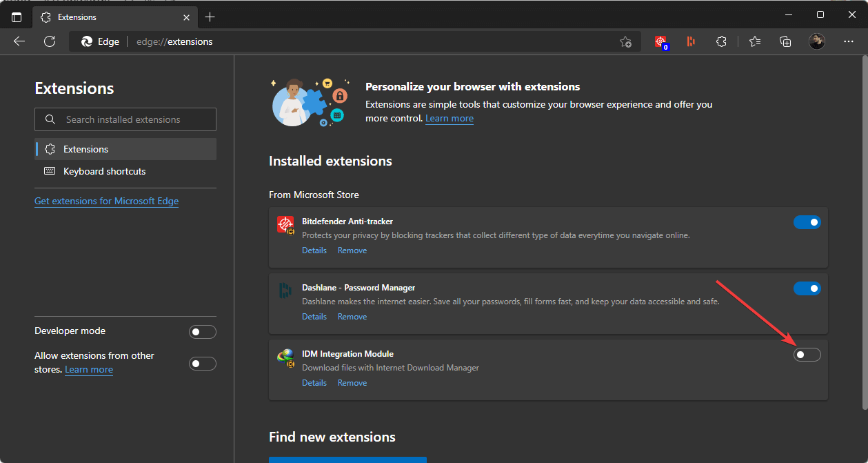The width and height of the screenshot is (868, 463).
Task: Click the Dashlane extension icon in list
Action: pyautogui.click(x=285, y=290)
